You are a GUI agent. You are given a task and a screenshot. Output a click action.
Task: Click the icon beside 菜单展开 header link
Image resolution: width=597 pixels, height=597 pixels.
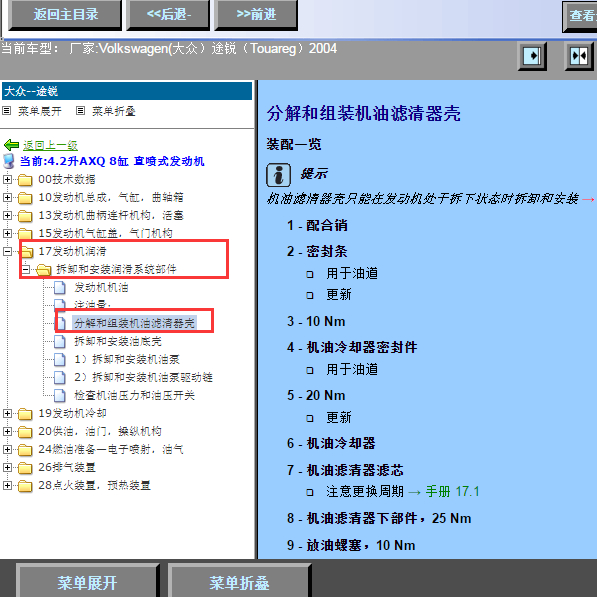tap(6, 111)
